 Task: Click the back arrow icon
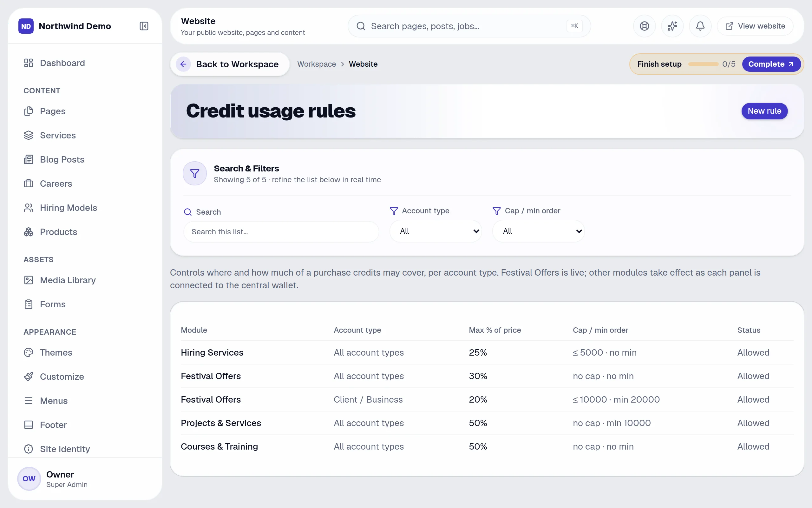point(184,64)
